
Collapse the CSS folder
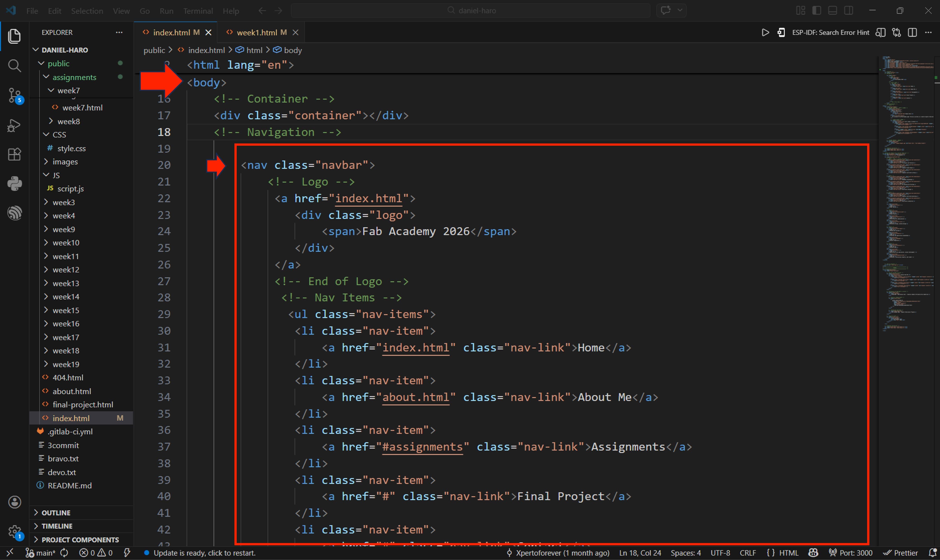click(x=59, y=135)
